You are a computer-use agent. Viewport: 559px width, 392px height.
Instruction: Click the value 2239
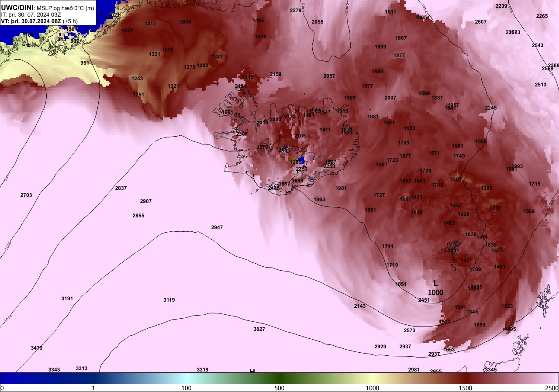click(501, 6)
